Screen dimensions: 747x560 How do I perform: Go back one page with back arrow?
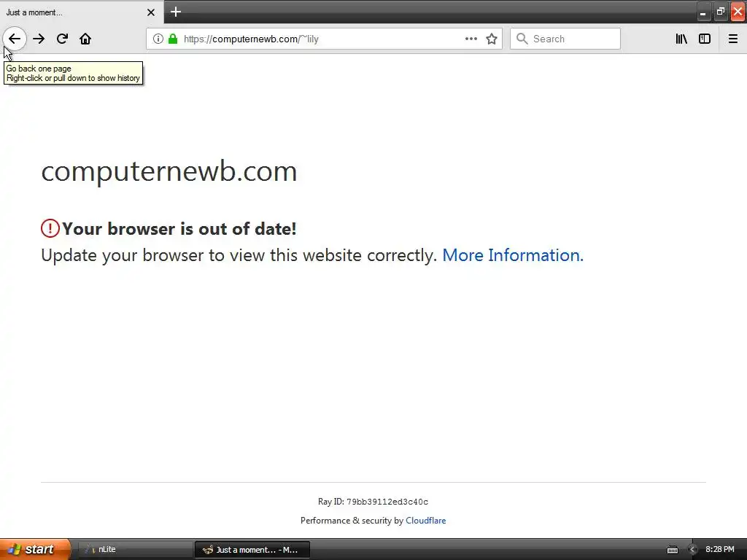pyautogui.click(x=15, y=39)
